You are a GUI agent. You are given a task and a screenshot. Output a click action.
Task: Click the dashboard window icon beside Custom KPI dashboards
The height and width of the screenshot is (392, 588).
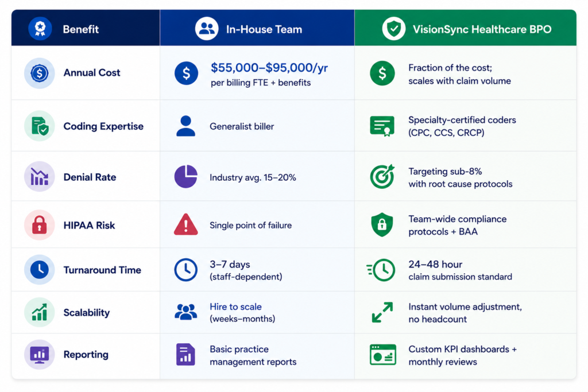pyautogui.click(x=383, y=355)
